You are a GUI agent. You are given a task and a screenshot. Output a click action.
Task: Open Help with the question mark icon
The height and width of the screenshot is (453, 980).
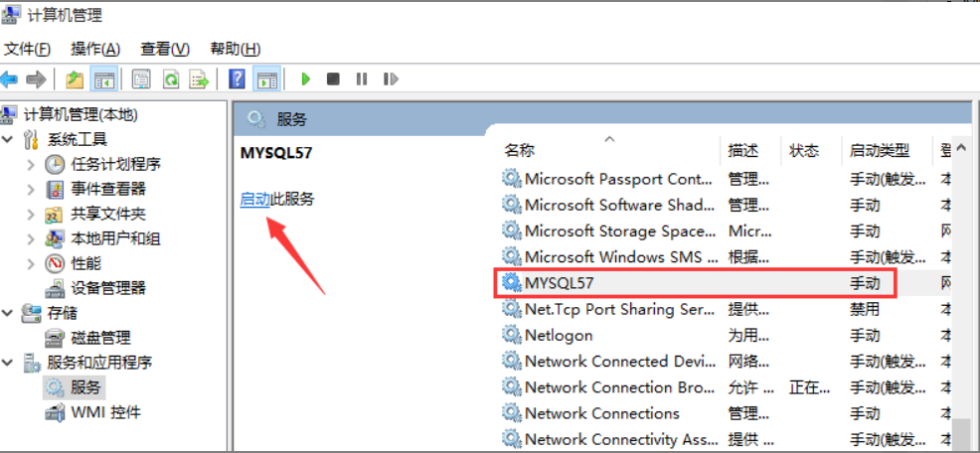[x=238, y=79]
